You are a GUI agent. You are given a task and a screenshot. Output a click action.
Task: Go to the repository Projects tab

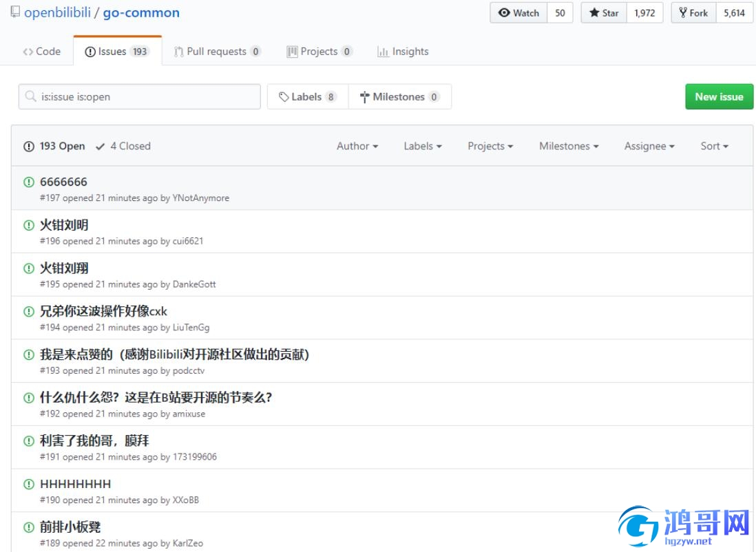point(319,51)
